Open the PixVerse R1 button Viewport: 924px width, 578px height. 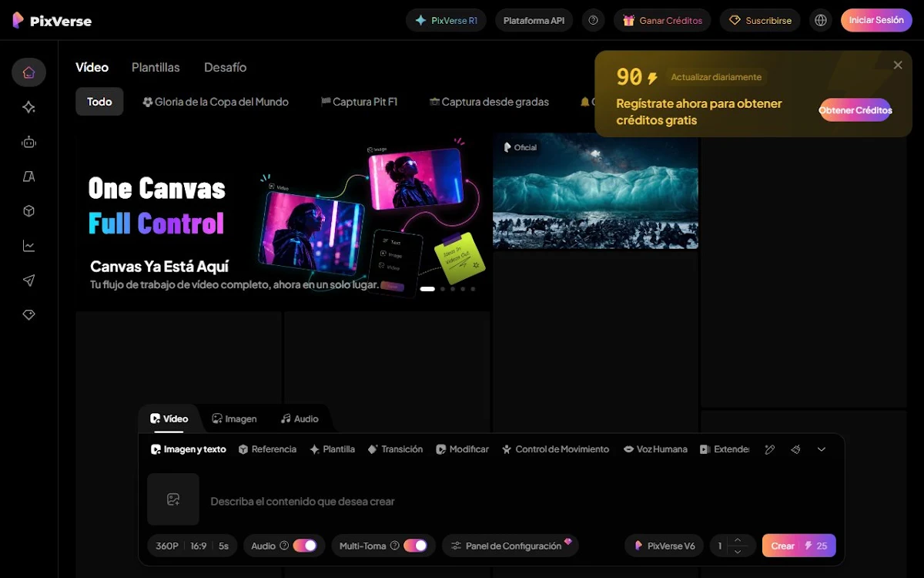click(446, 20)
